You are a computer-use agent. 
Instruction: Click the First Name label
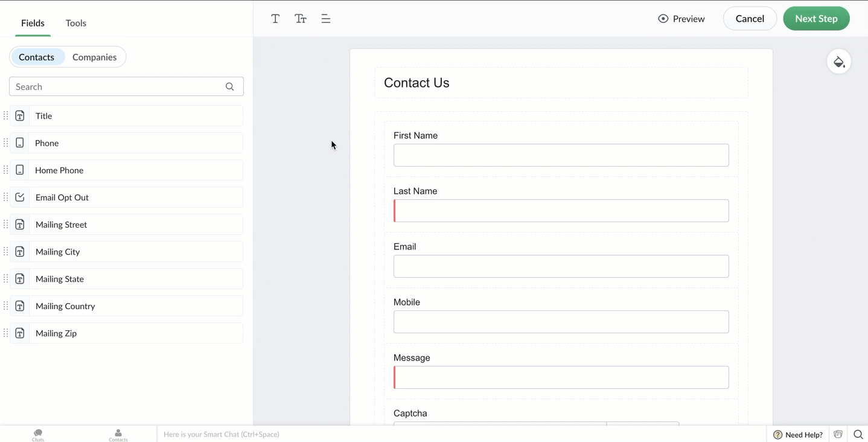click(415, 135)
